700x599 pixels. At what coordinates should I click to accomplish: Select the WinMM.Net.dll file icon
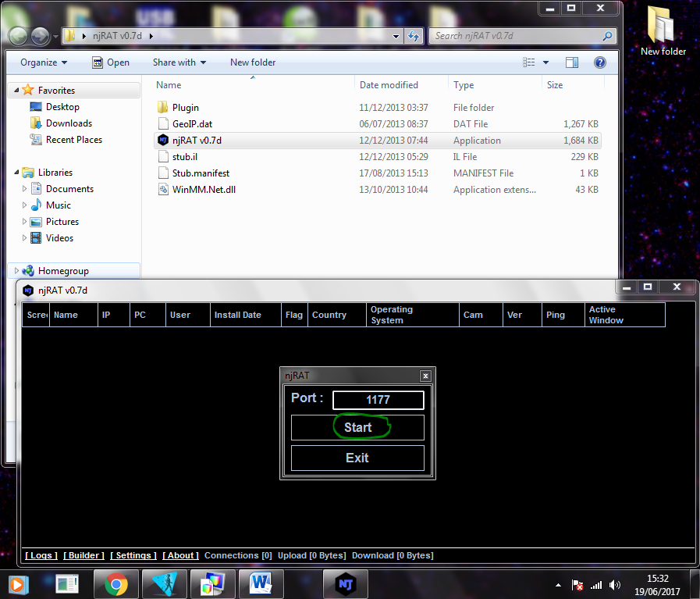(x=163, y=190)
